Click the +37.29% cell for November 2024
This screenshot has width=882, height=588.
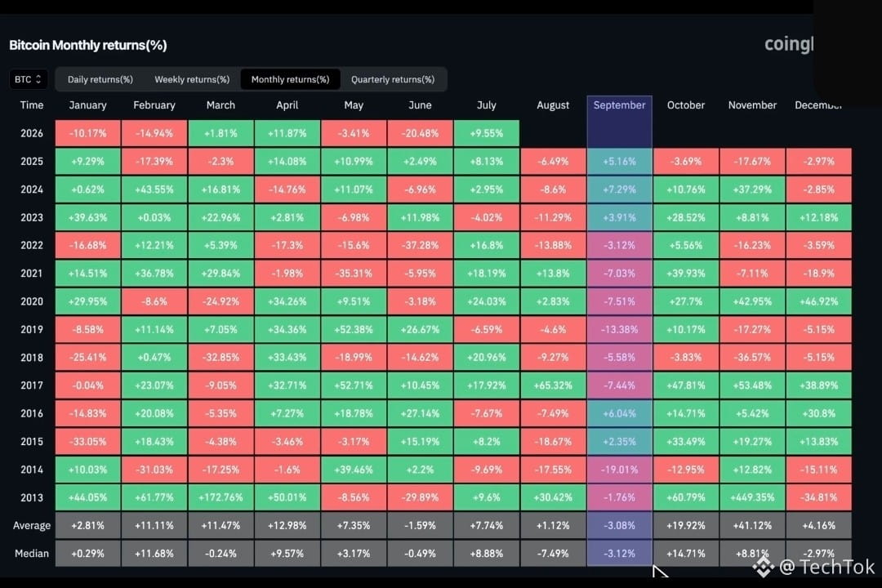[x=752, y=189]
